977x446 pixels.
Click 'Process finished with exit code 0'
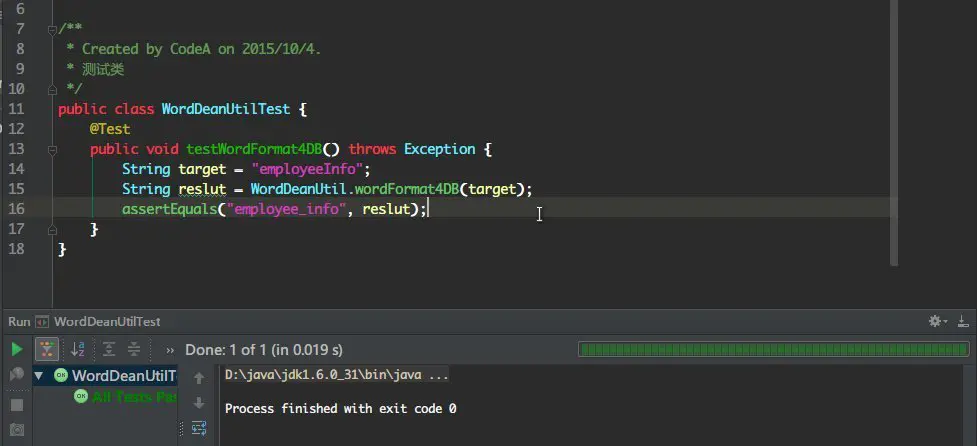click(340, 409)
